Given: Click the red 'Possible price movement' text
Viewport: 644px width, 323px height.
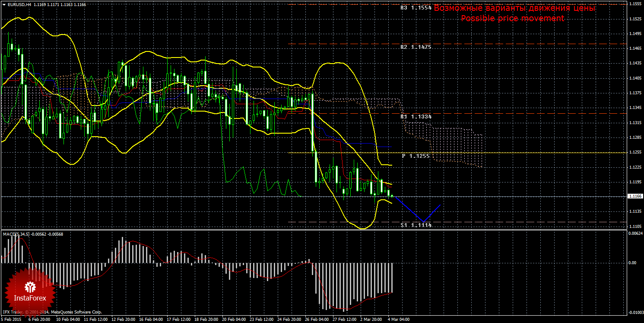Looking at the screenshot, I should tap(512, 18).
